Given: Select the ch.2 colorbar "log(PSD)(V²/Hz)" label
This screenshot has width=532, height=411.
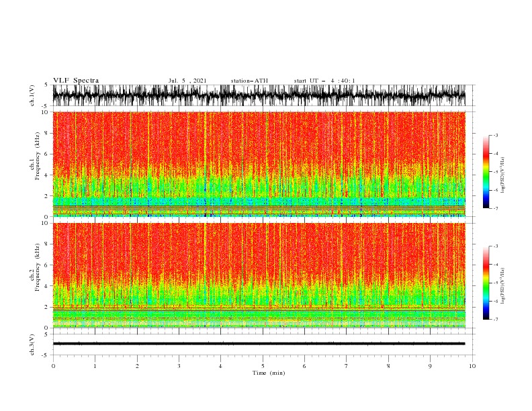Looking at the screenshot, I should [502, 286].
